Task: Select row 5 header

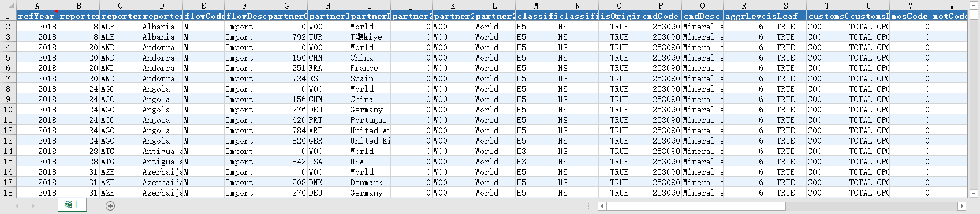Action: click(8, 58)
